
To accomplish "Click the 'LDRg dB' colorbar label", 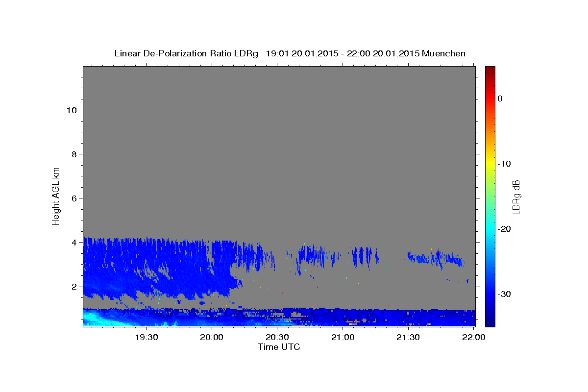I will (x=516, y=196).
